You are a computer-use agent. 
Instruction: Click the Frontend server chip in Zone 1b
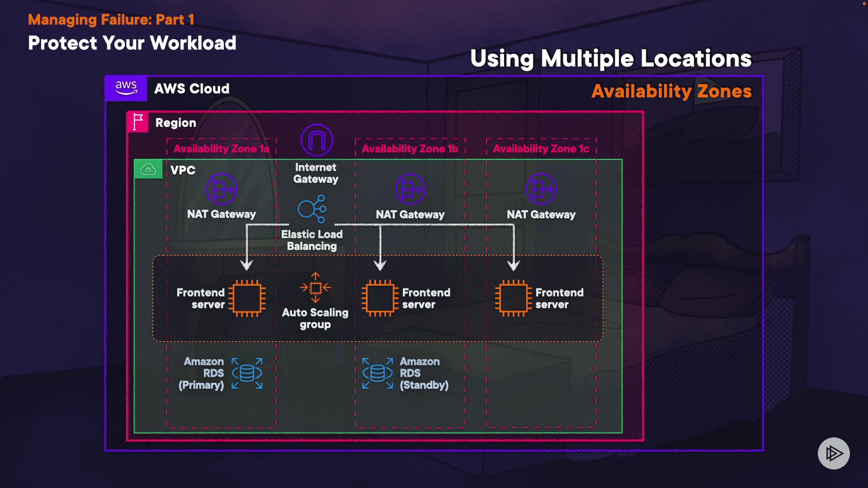click(x=380, y=298)
